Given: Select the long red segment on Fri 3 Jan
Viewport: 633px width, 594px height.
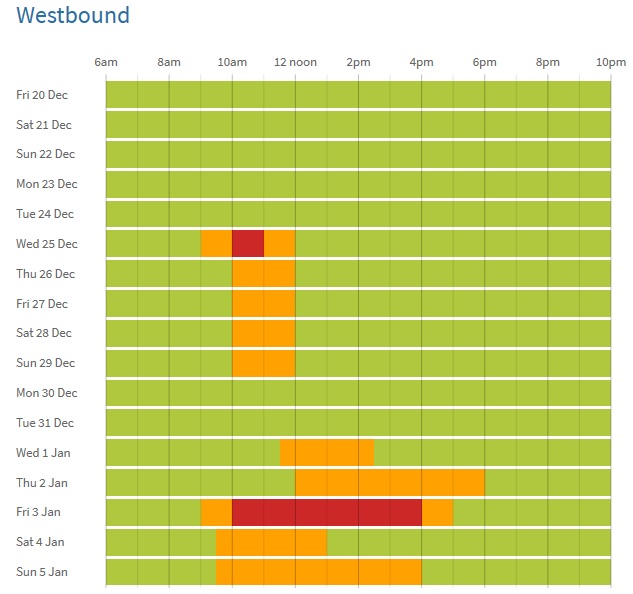Looking at the screenshot, I should [326, 512].
